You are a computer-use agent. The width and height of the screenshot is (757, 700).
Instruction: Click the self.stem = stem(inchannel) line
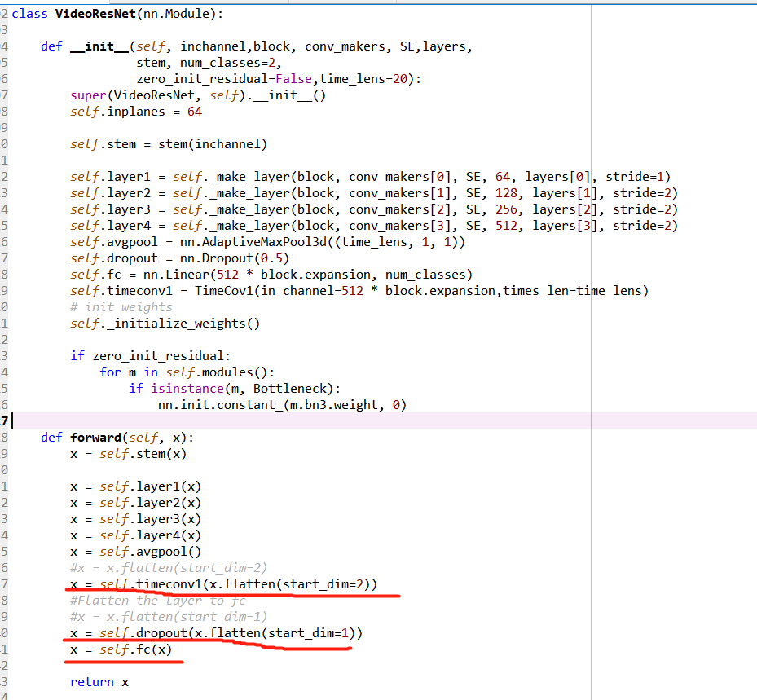pos(168,144)
